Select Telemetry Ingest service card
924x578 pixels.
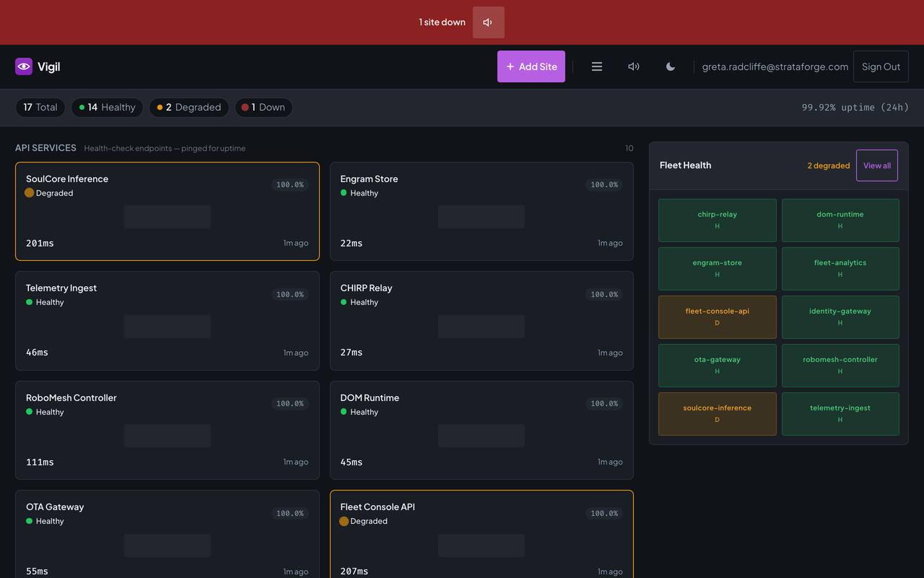point(167,321)
